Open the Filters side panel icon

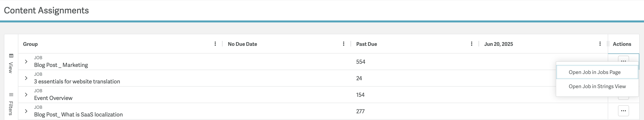[11, 95]
